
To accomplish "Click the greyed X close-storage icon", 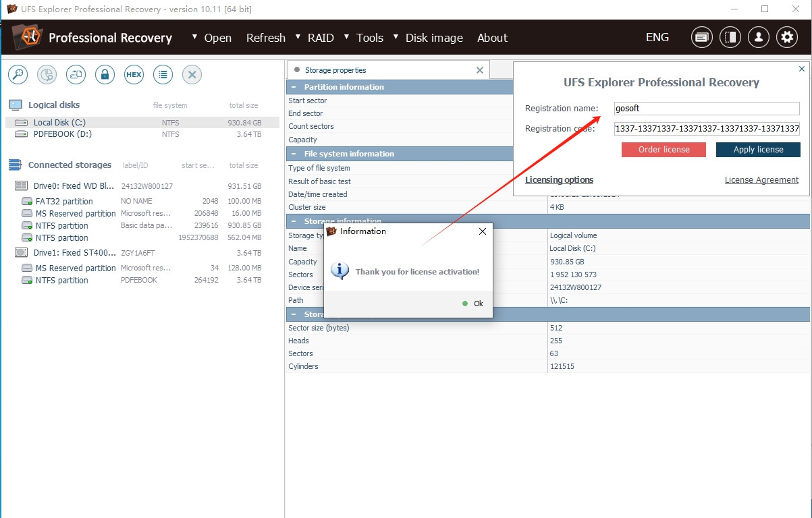I will click(192, 75).
